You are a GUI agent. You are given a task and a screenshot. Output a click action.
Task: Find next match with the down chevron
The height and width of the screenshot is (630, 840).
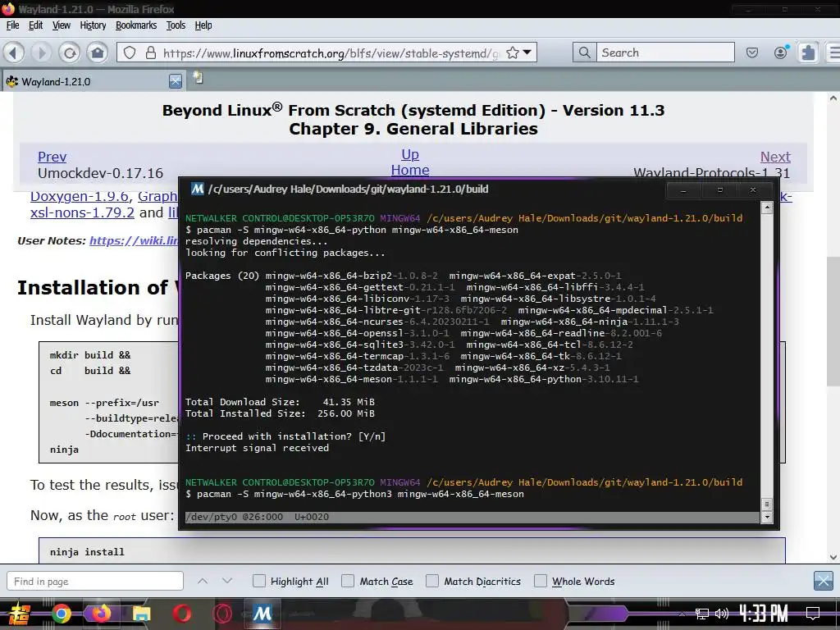click(x=227, y=581)
